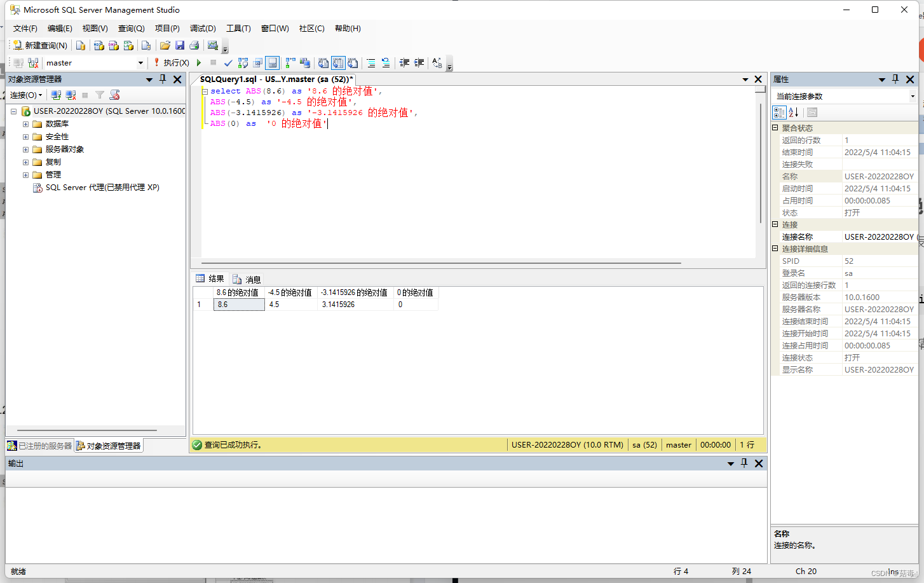Increase indent of selected lines

pos(419,63)
